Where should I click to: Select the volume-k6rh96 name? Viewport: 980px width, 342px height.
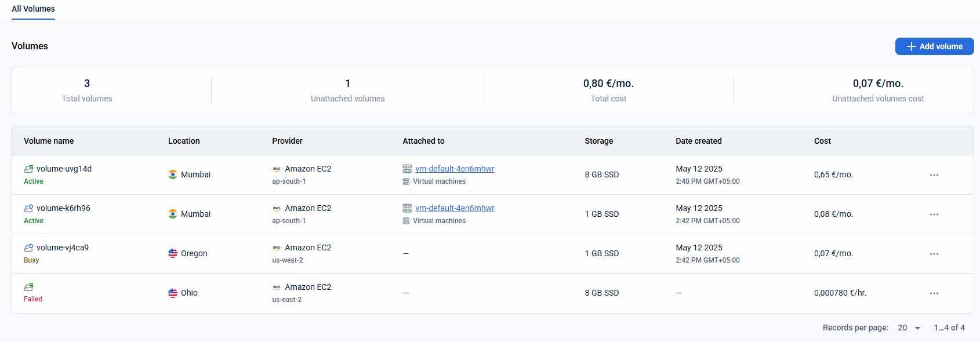(x=63, y=208)
